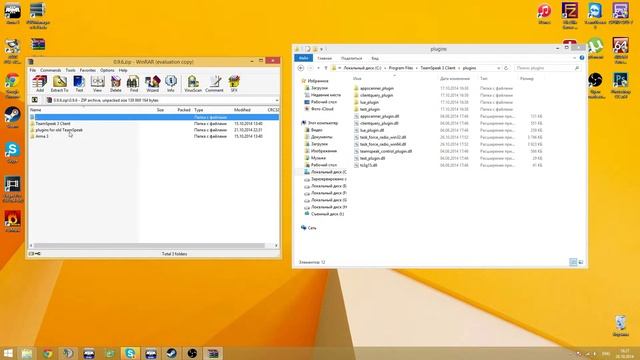Click the Explorer up-one-level arrow

point(326,68)
